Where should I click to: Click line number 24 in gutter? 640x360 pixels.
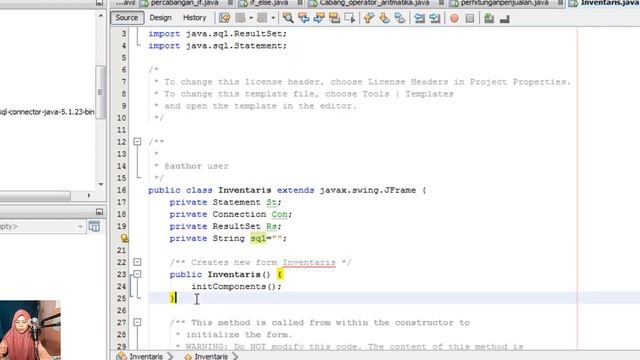(121, 287)
